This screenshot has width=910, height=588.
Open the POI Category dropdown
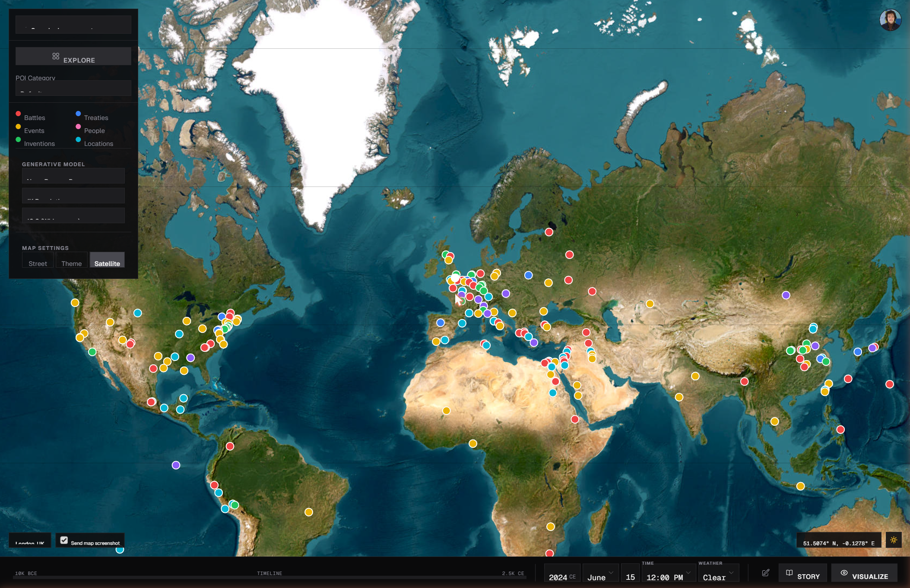click(73, 88)
